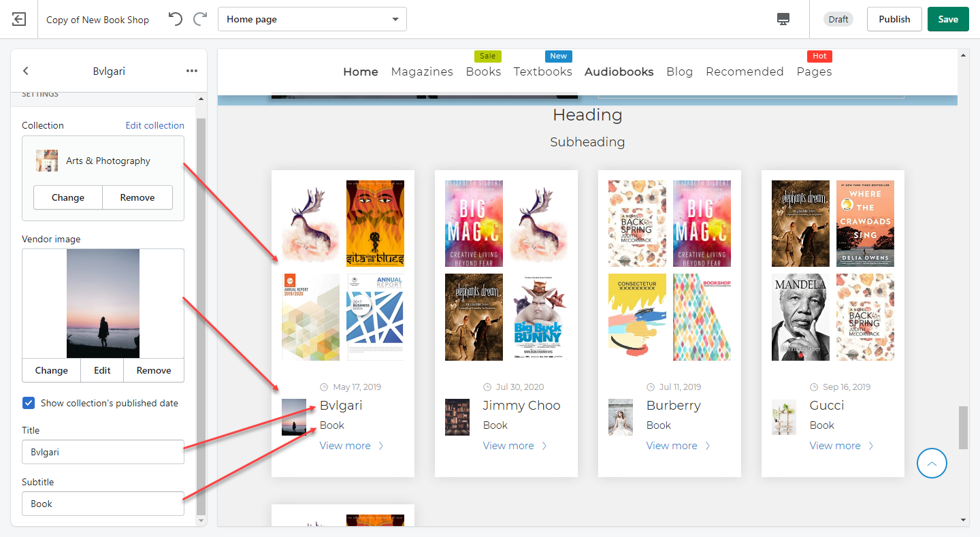Screen dimensions: 980x537
Task: Click the Draft status badge
Action: pyautogui.click(x=838, y=19)
